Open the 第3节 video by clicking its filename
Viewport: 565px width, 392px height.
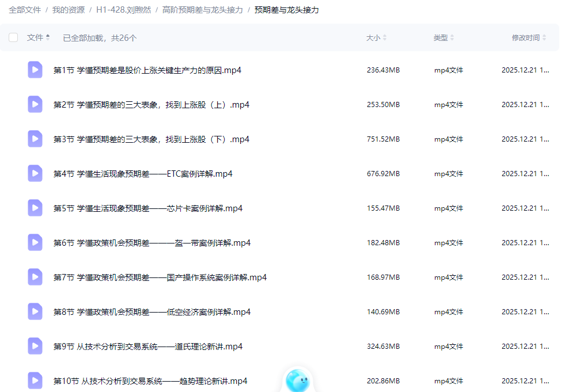[x=149, y=139]
